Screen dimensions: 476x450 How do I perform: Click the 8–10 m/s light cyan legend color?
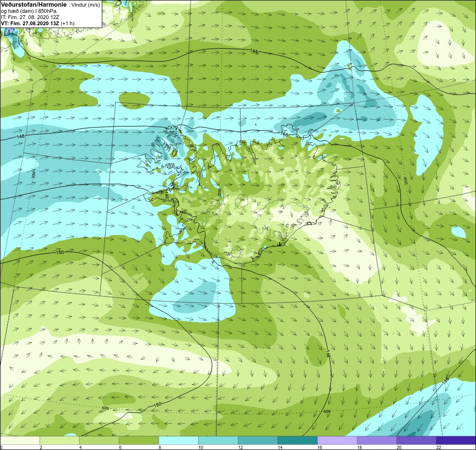pyautogui.click(x=178, y=440)
